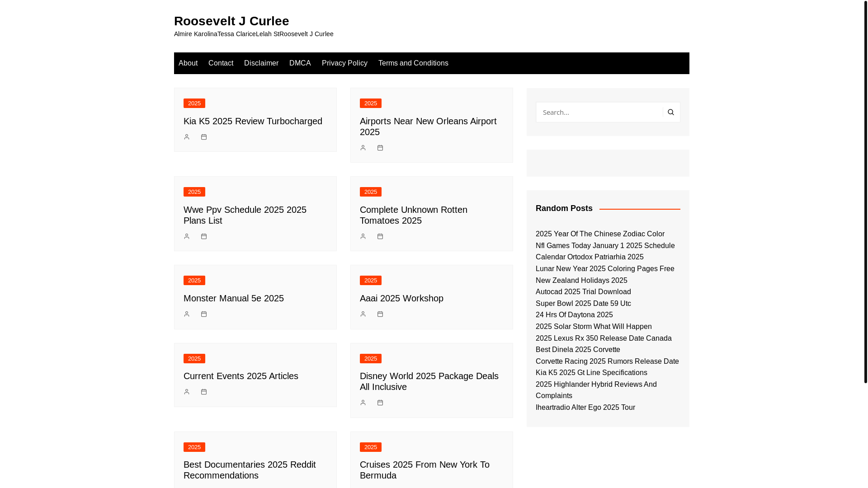Click 2025 category tag above Disney World post
Viewport: 868px width, 488px height.
pyautogui.click(x=371, y=359)
